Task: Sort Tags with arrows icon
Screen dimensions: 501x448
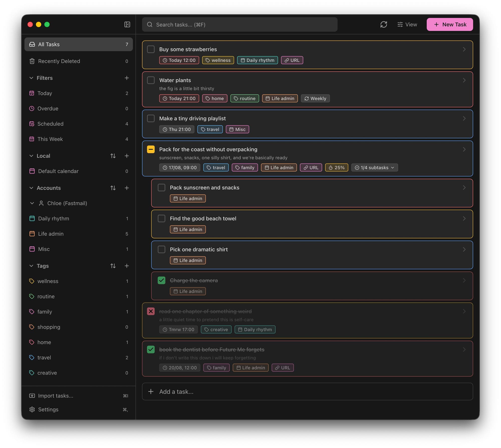Action: click(x=113, y=266)
